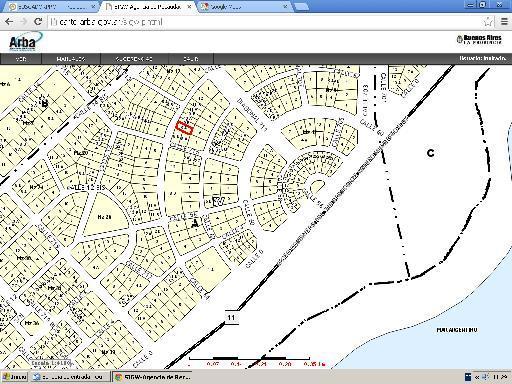The width and height of the screenshot is (512, 384).
Task: Click the taskbar clock
Action: point(500,377)
